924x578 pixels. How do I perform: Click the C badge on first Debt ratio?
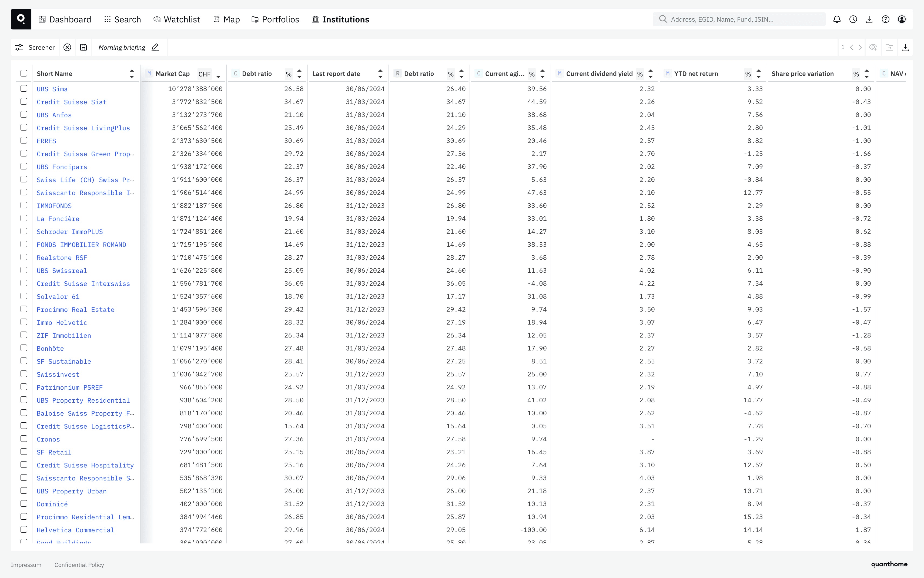(x=235, y=73)
